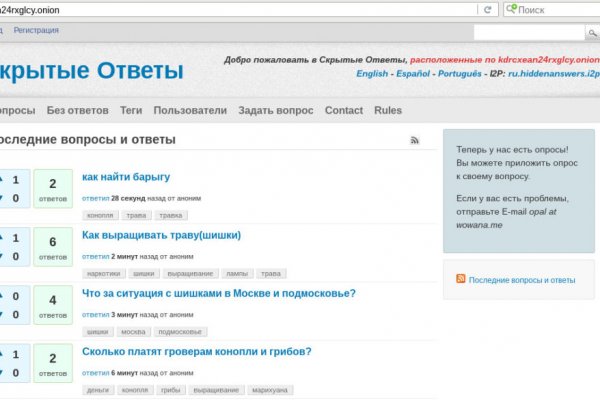Open the 'Без ответов' tab
600x400 pixels.
tap(77, 111)
